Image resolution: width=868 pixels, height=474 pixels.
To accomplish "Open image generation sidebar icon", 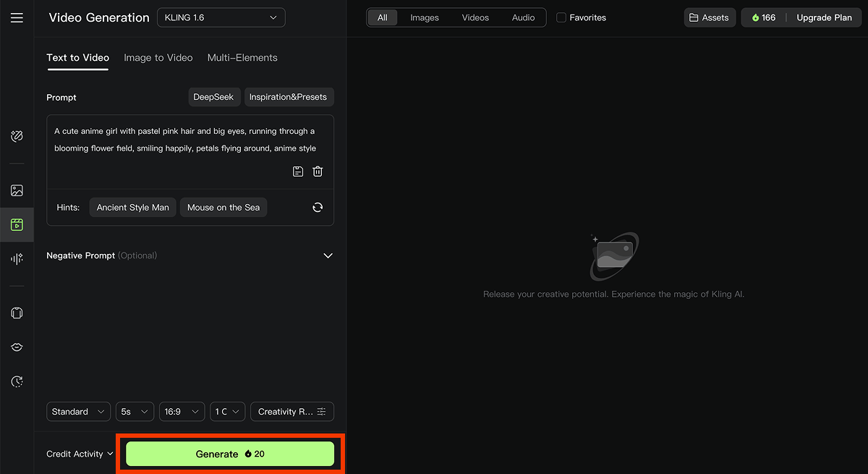I will (x=17, y=190).
